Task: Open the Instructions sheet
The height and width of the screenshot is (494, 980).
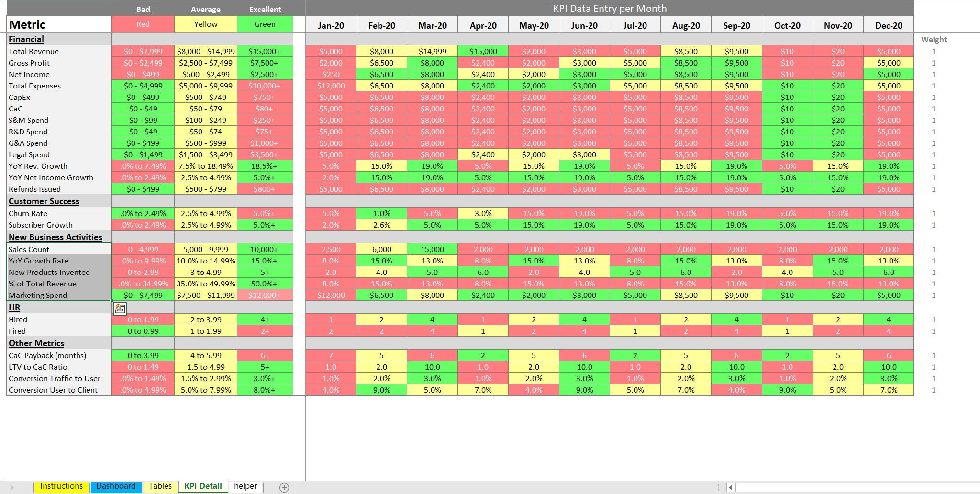Action: point(62,486)
